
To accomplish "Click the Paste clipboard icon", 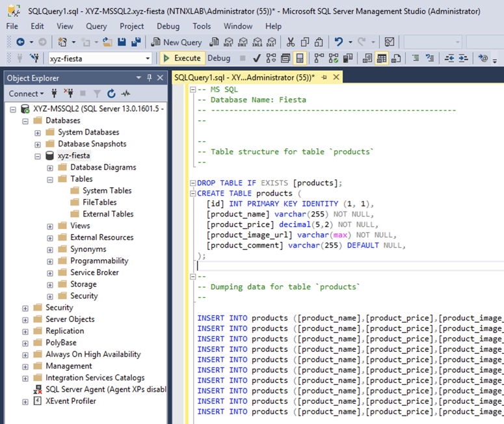I will [x=319, y=42].
